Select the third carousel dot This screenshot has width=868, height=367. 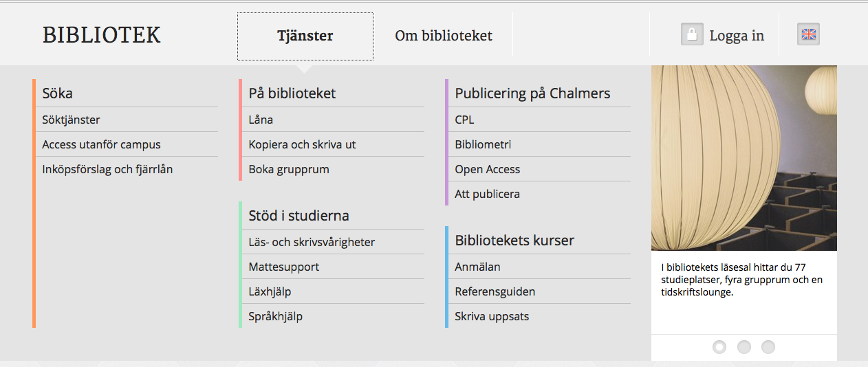tap(768, 347)
